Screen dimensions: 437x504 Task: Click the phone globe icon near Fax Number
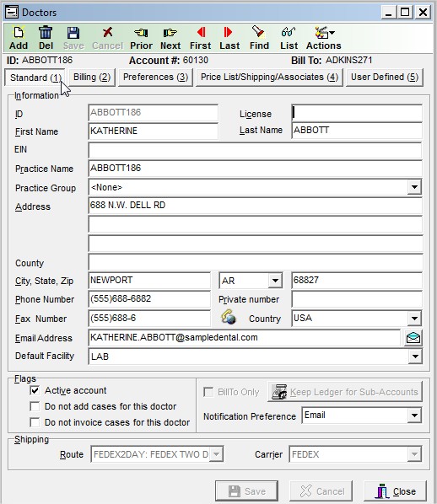point(228,317)
